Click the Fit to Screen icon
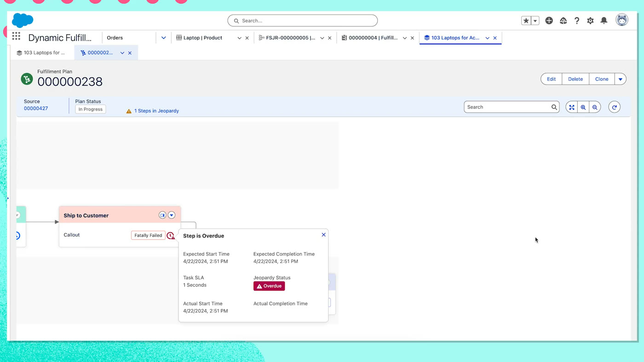 572,107
